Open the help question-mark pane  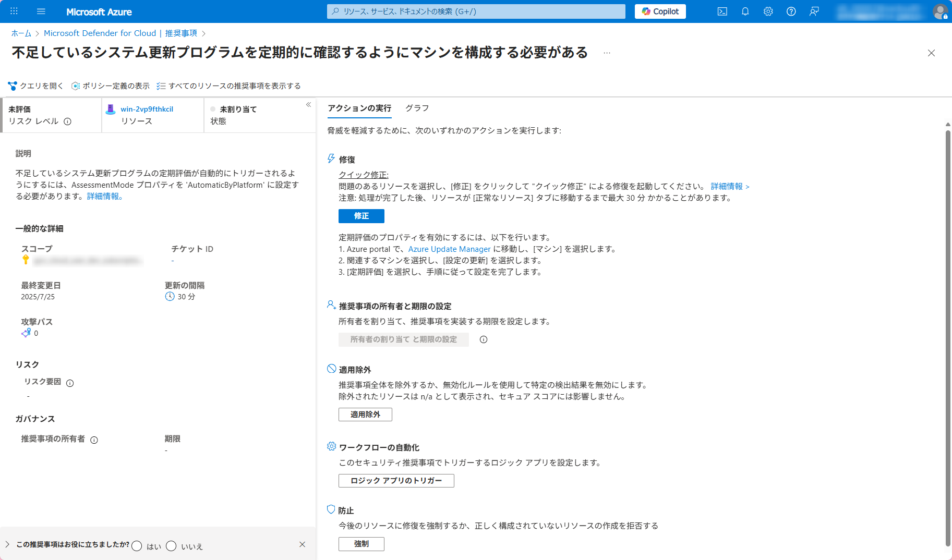pyautogui.click(x=791, y=11)
